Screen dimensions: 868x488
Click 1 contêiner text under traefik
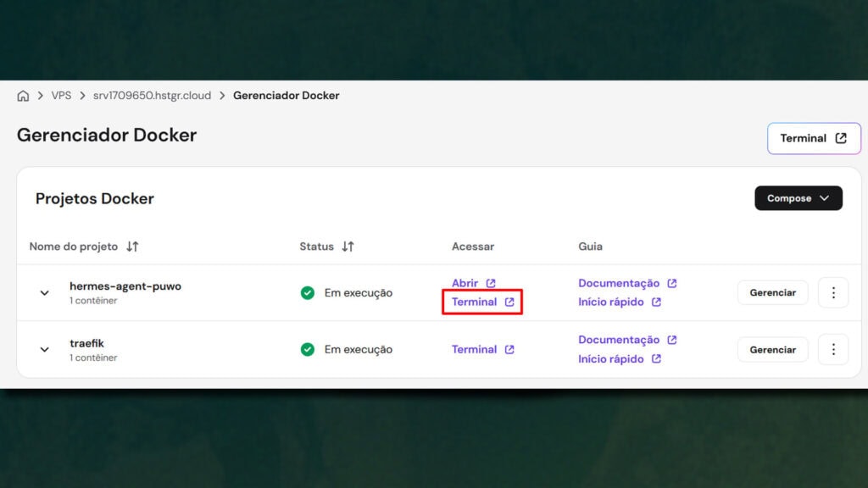[93, 358]
